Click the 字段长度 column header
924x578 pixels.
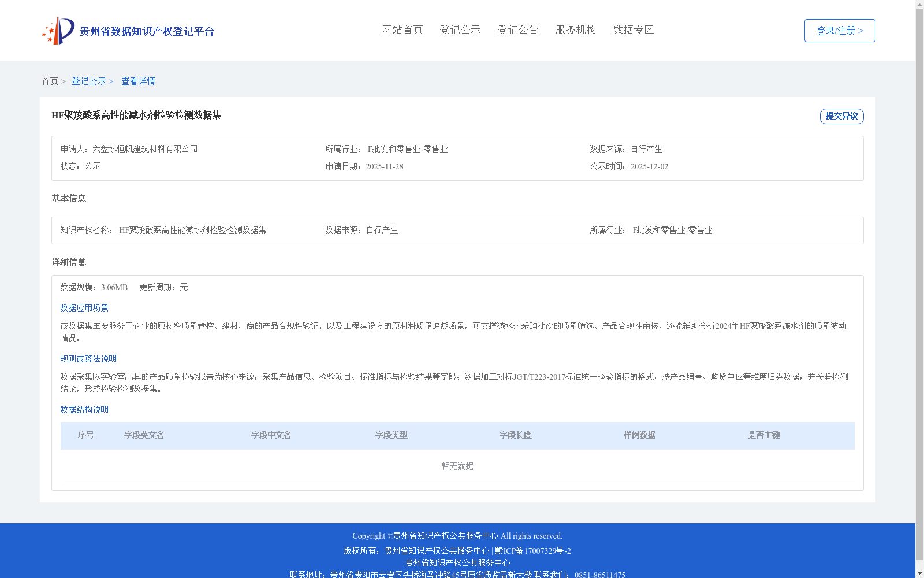click(x=515, y=435)
